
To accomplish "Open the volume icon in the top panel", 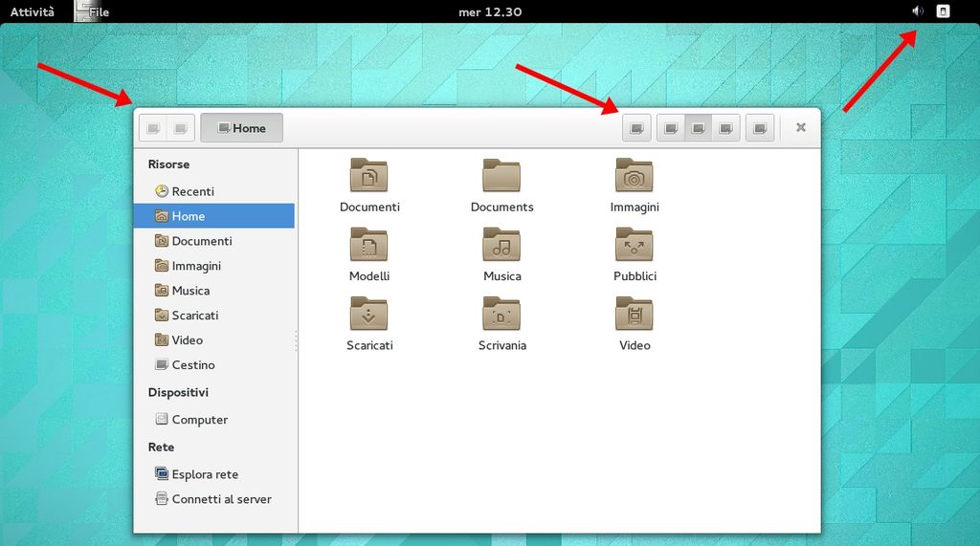I will [918, 11].
